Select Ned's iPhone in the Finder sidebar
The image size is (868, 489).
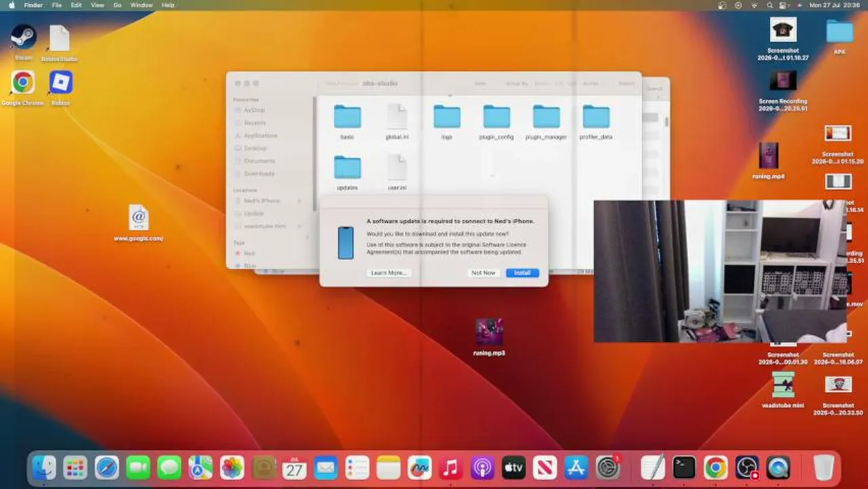click(262, 201)
